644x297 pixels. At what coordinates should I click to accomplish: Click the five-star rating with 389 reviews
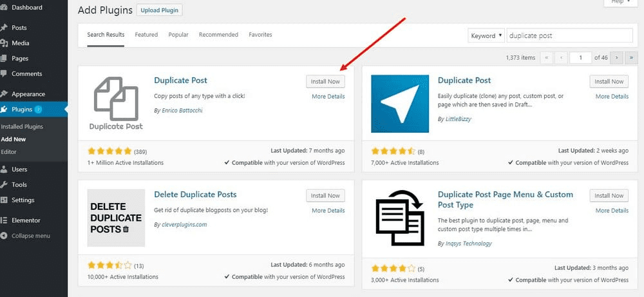coord(109,151)
